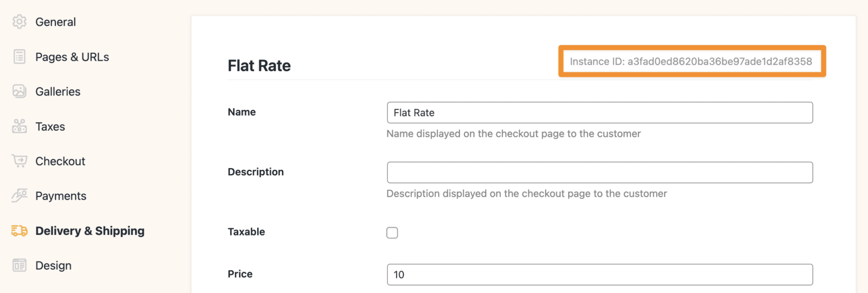Open the Design settings

pos(53,265)
